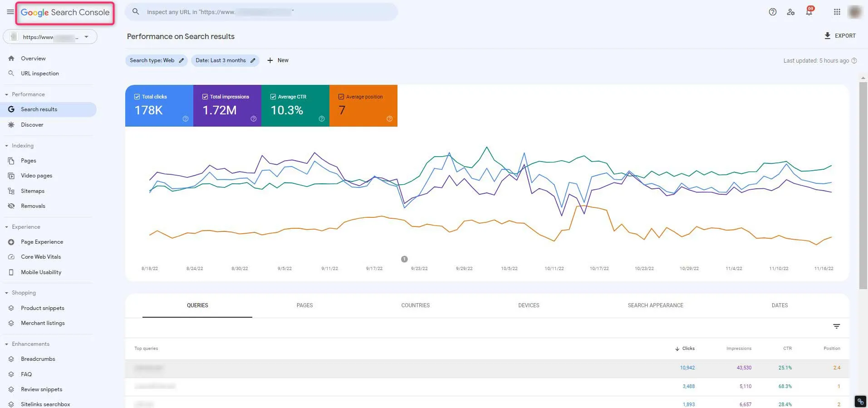Open help icon on Total clicks card

(x=186, y=119)
